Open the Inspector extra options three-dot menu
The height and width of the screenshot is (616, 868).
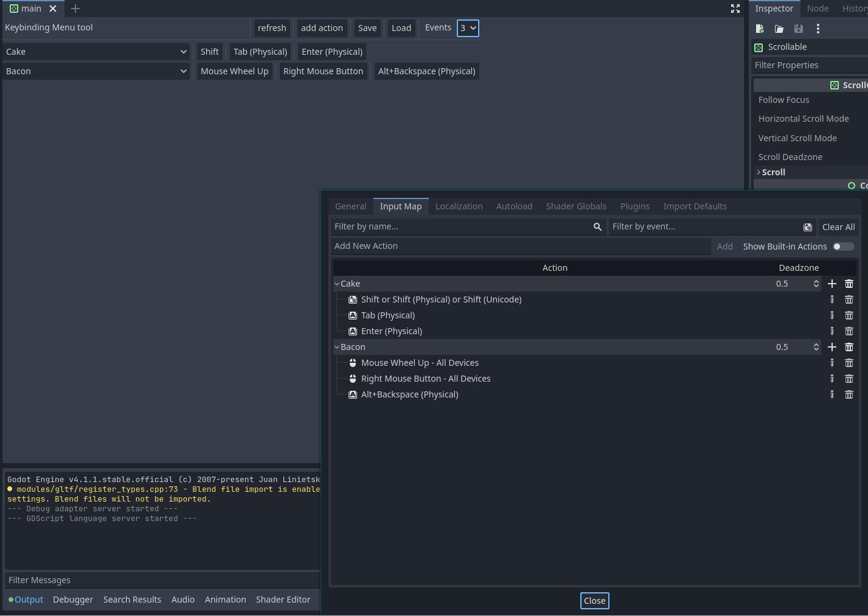[818, 29]
